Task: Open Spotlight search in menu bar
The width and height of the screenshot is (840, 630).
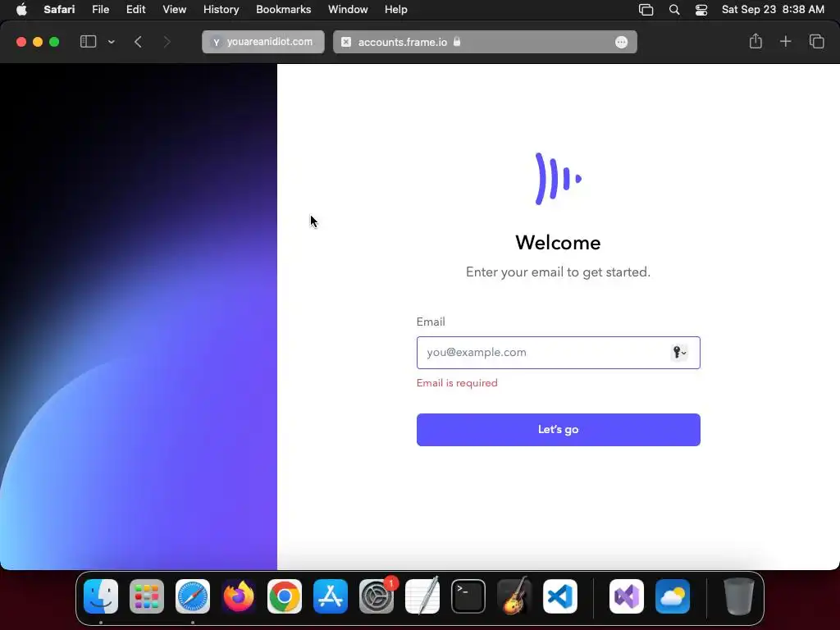Action: pos(674,10)
